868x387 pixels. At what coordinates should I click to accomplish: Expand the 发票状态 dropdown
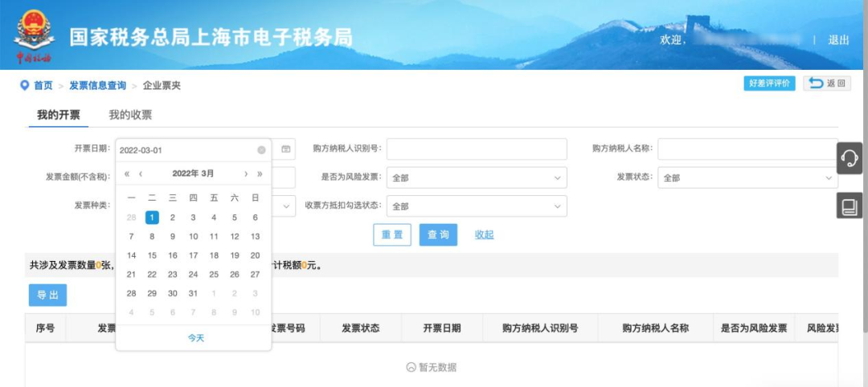(748, 177)
